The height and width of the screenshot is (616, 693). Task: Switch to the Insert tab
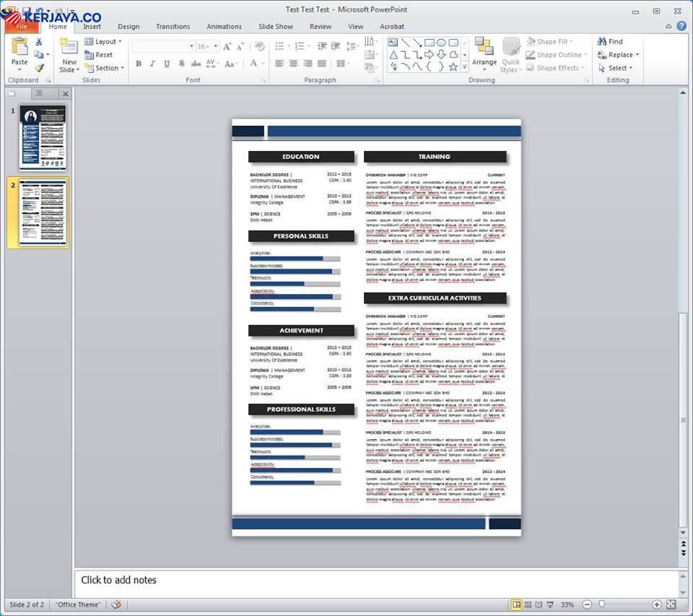click(92, 27)
